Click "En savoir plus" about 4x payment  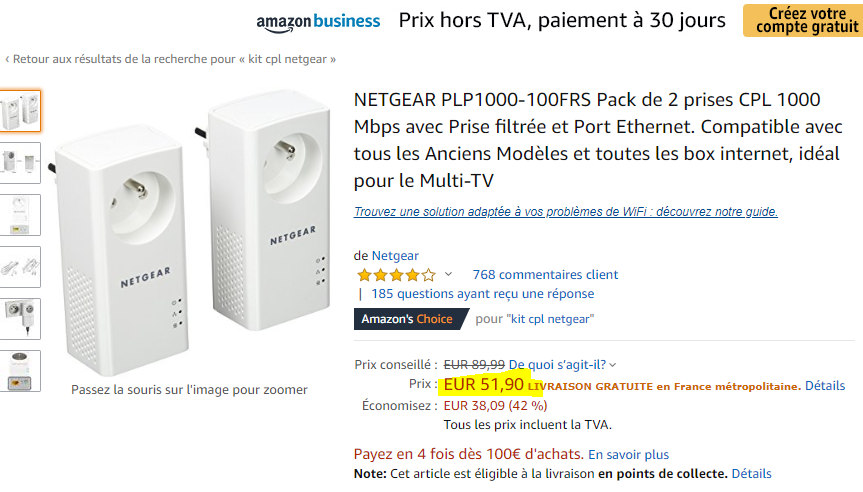coord(628,454)
